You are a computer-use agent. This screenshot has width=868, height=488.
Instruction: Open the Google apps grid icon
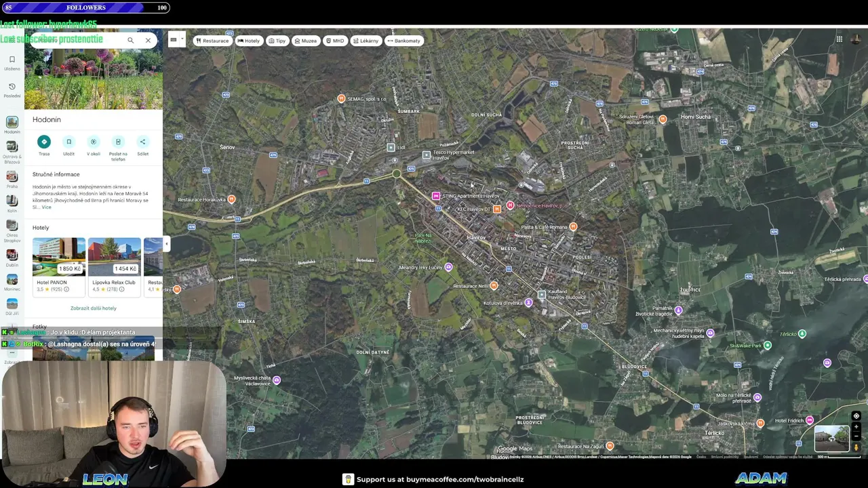839,39
